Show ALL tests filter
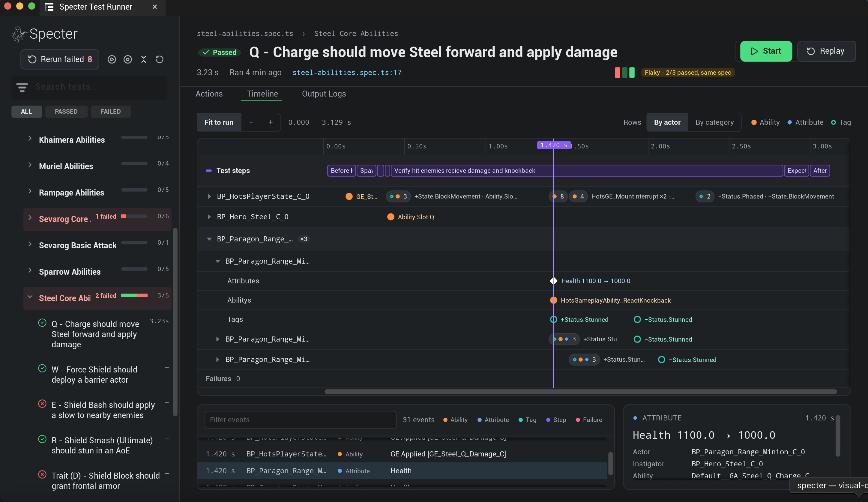The width and height of the screenshot is (868, 502). [26, 112]
